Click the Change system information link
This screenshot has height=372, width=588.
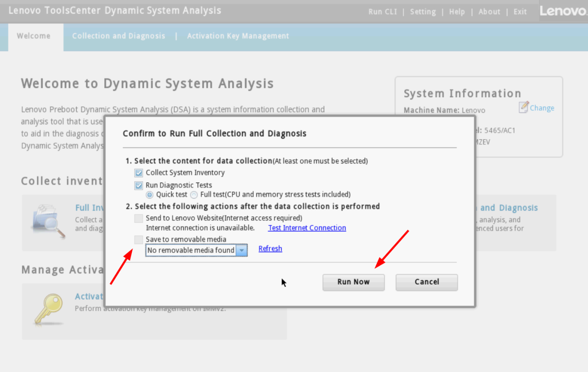click(542, 108)
